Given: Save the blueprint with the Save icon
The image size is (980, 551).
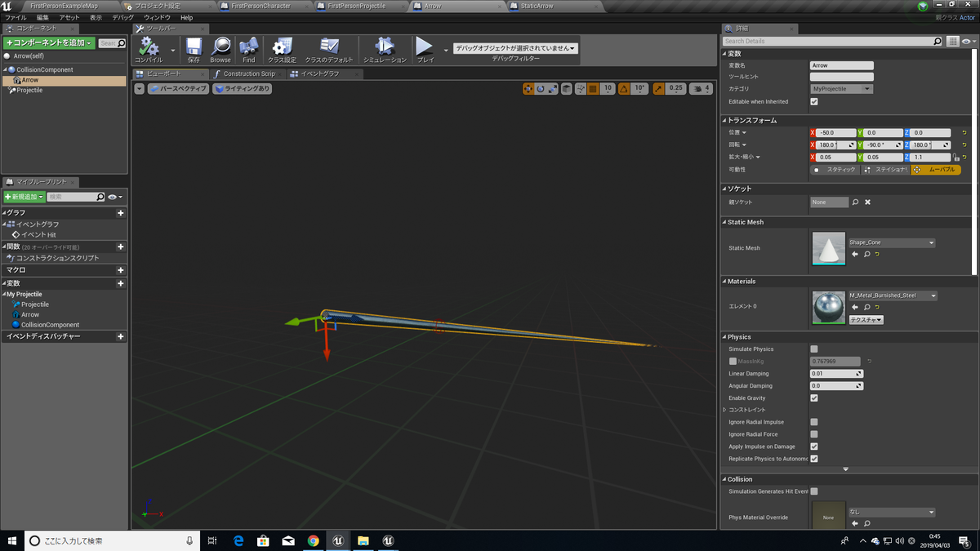Looking at the screenshot, I should tap(194, 47).
